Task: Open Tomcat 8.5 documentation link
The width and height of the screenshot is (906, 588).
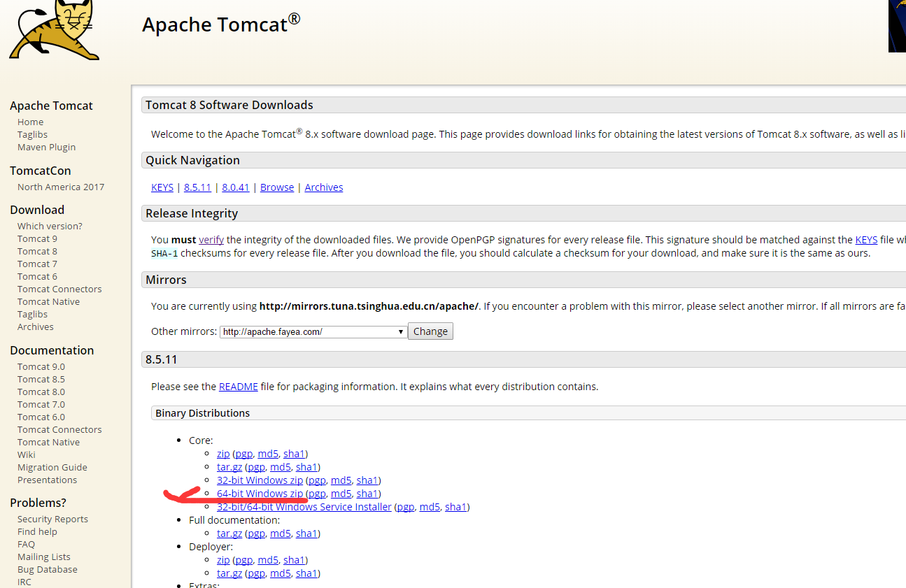Action: coord(41,379)
